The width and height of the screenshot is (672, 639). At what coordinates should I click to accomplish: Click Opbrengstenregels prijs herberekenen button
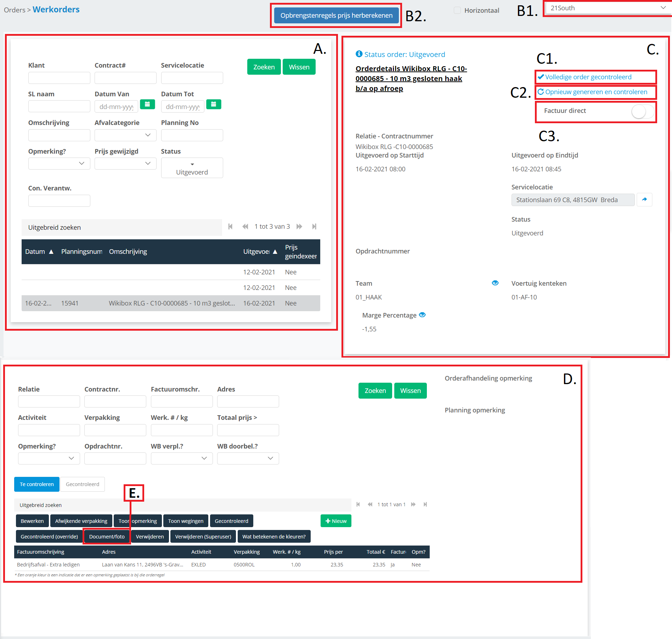[337, 16]
